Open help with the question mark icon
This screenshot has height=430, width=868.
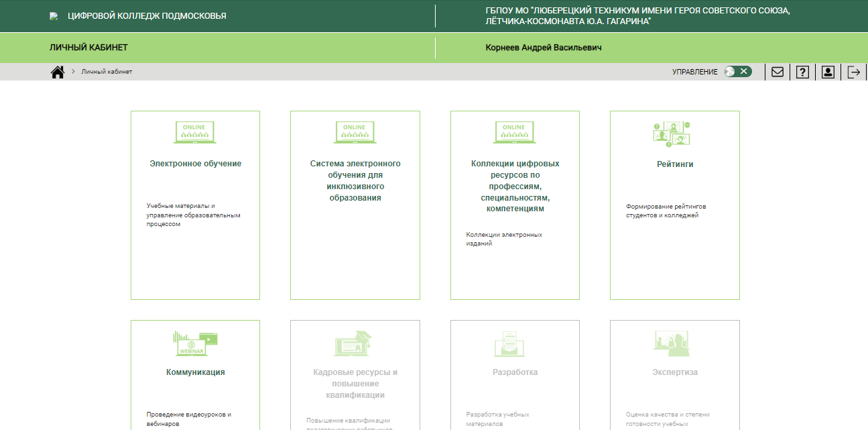click(x=802, y=72)
